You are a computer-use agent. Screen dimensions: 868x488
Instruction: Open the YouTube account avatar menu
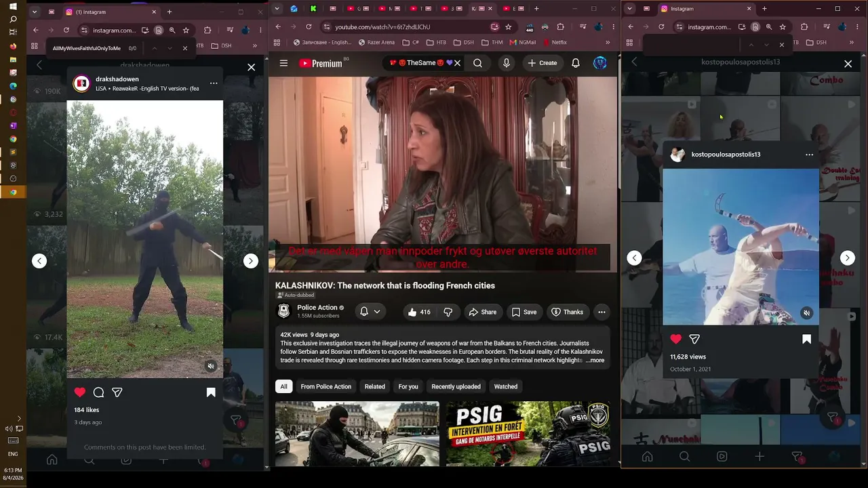click(600, 63)
